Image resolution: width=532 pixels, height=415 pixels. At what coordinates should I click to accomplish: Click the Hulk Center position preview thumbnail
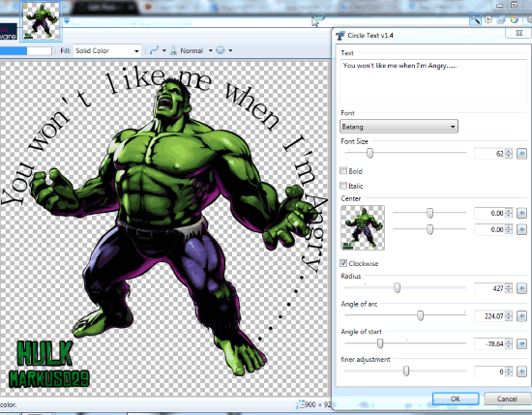pyautogui.click(x=363, y=227)
